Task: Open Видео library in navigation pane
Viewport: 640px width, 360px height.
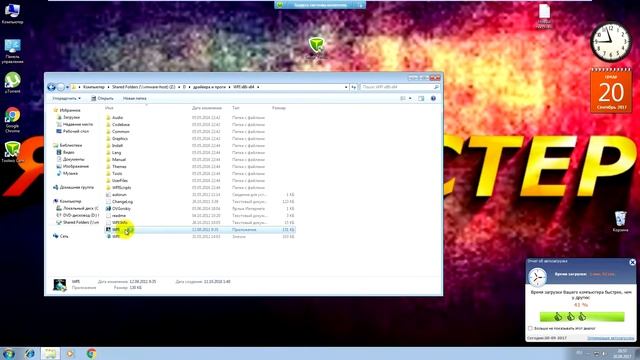Action: 68,152
